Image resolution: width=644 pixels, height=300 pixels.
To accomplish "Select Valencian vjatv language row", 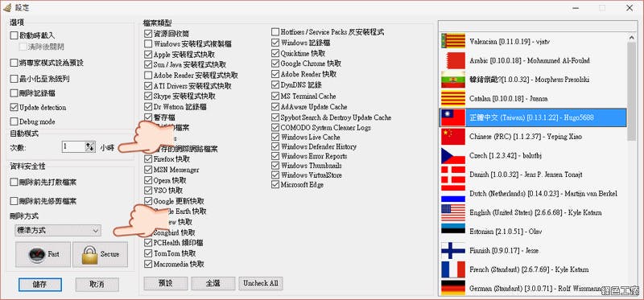I will [x=533, y=41].
